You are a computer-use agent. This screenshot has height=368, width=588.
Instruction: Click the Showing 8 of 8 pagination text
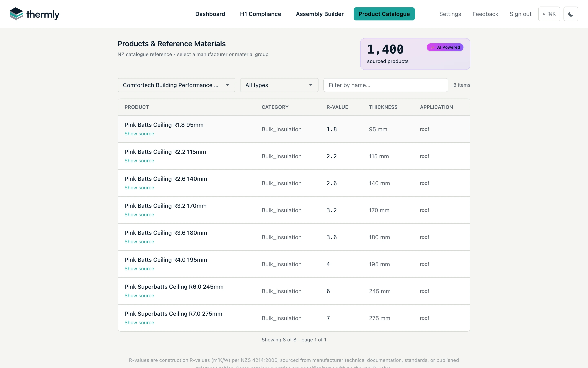(x=294, y=340)
